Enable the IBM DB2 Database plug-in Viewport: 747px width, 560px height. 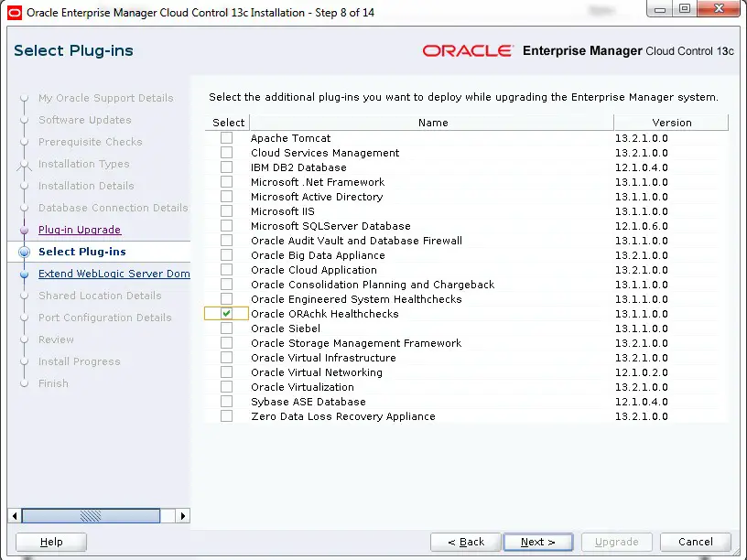pos(226,167)
